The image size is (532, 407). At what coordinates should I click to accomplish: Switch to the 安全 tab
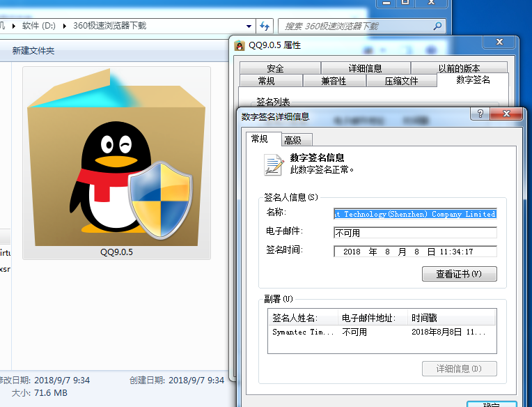point(275,68)
